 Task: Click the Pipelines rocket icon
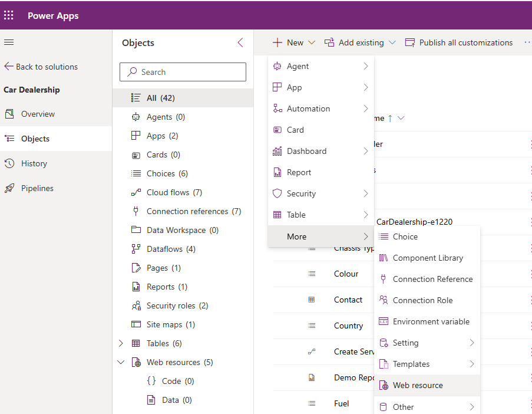tap(9, 188)
